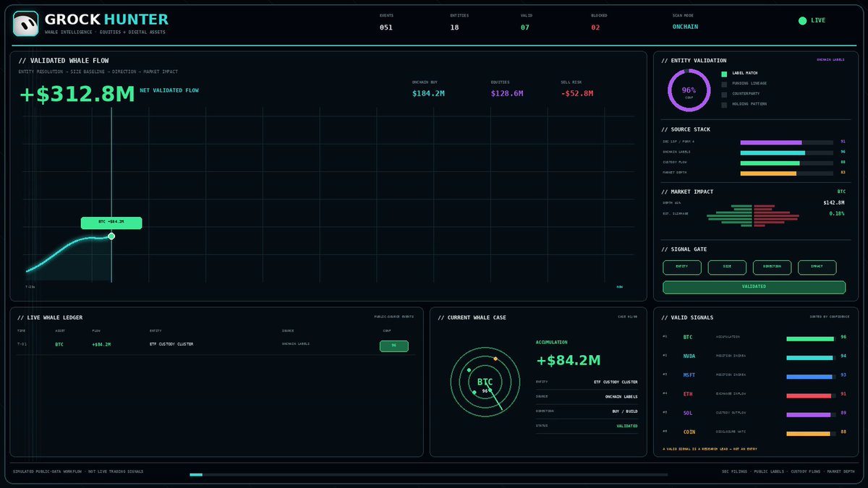This screenshot has width=868, height=488.
Task: Click the Size signal gate button
Action: point(727,267)
